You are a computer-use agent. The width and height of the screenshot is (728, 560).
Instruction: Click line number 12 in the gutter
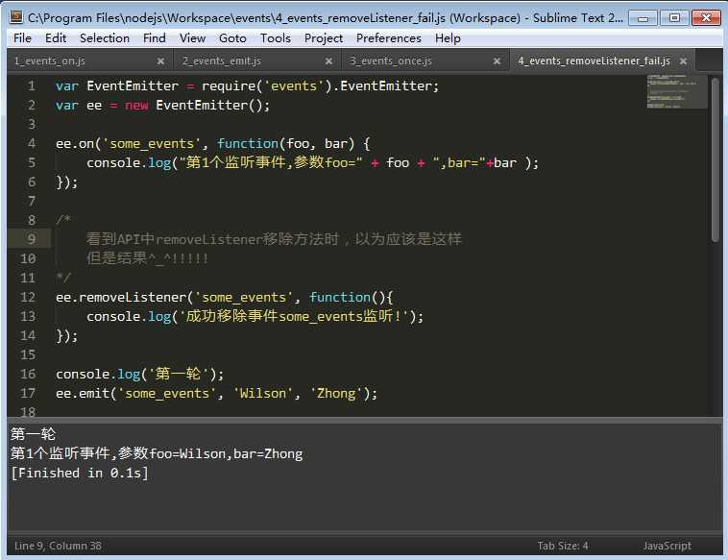(x=28, y=297)
